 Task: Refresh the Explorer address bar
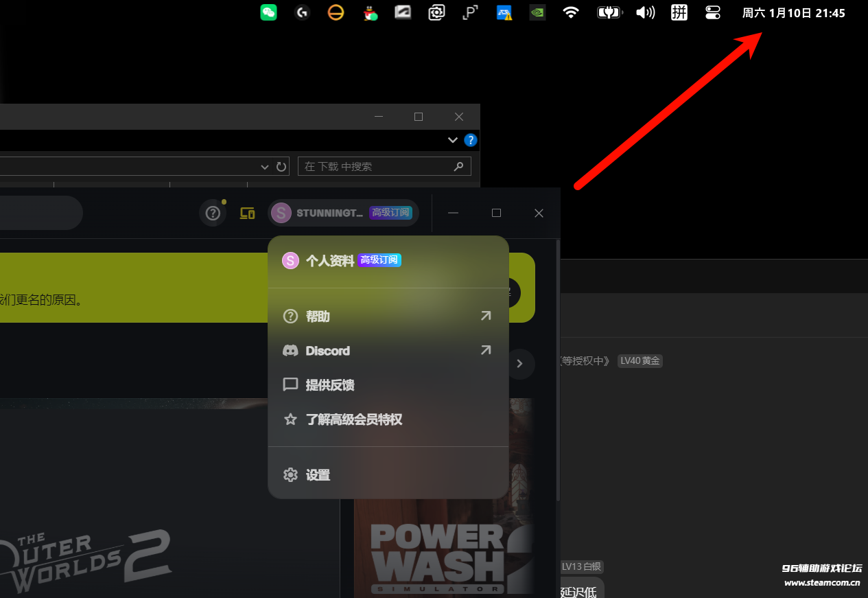pos(281,167)
